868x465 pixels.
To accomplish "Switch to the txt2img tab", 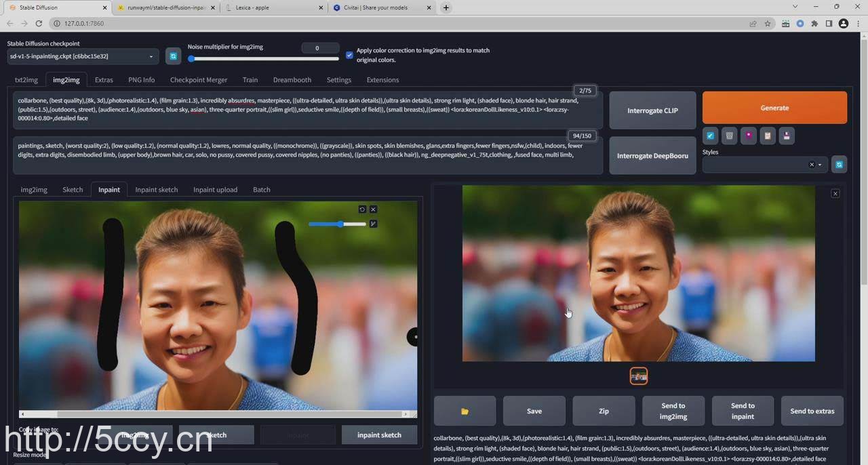I will 26,80.
